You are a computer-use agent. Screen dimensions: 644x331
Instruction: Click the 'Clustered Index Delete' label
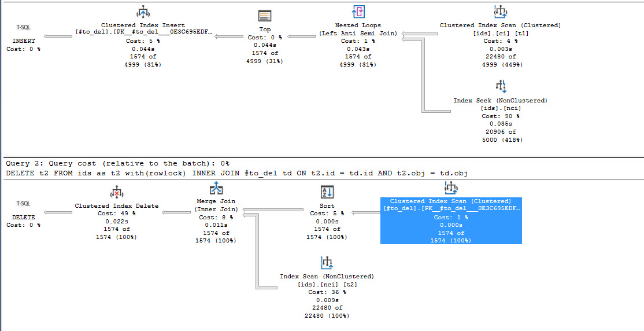[117, 205]
